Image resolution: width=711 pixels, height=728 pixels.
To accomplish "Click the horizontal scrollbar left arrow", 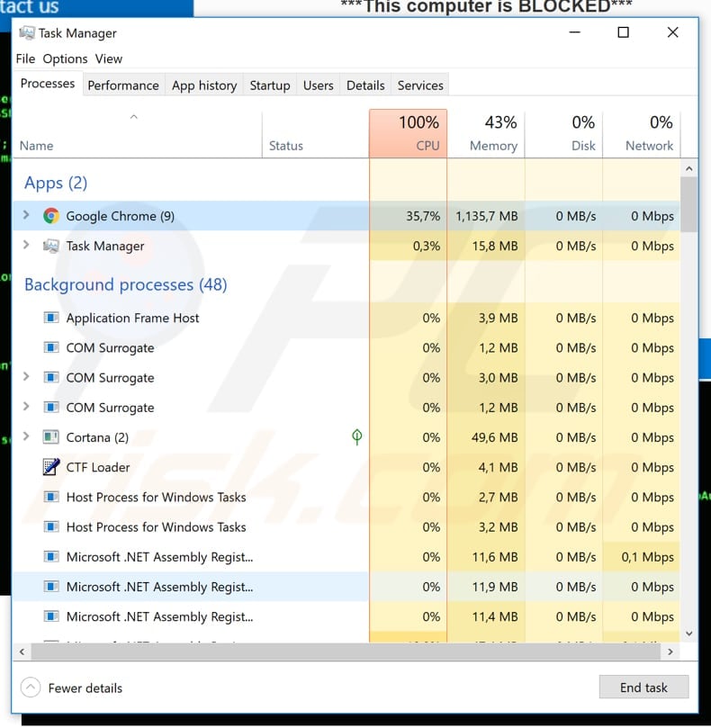I will (22, 652).
